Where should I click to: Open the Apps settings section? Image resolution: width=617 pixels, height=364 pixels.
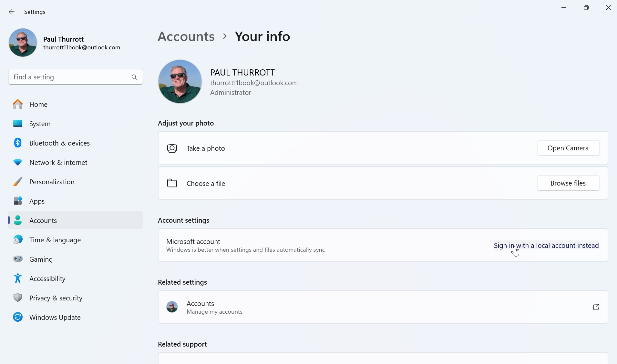point(37,201)
